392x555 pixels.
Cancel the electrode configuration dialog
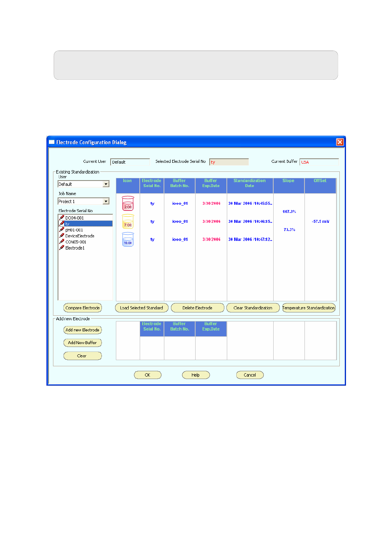click(x=250, y=375)
